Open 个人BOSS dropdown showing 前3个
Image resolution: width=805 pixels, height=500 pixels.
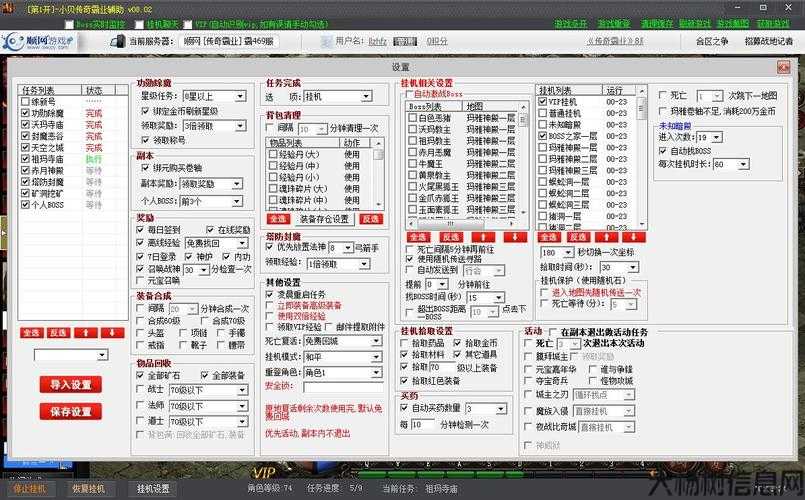click(211, 201)
